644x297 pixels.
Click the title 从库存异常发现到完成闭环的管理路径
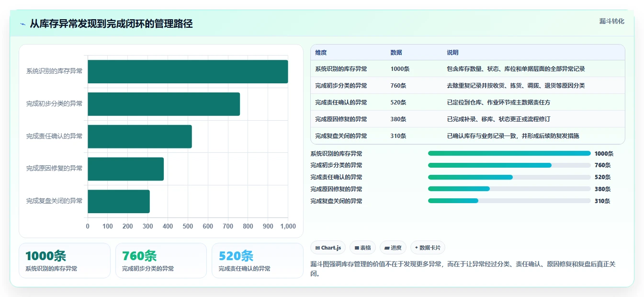[111, 23]
